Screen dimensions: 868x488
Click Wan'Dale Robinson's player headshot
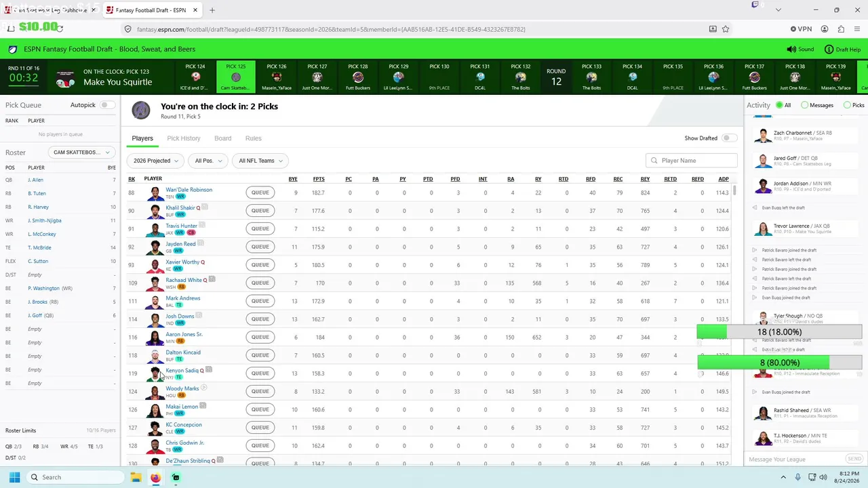(x=155, y=192)
